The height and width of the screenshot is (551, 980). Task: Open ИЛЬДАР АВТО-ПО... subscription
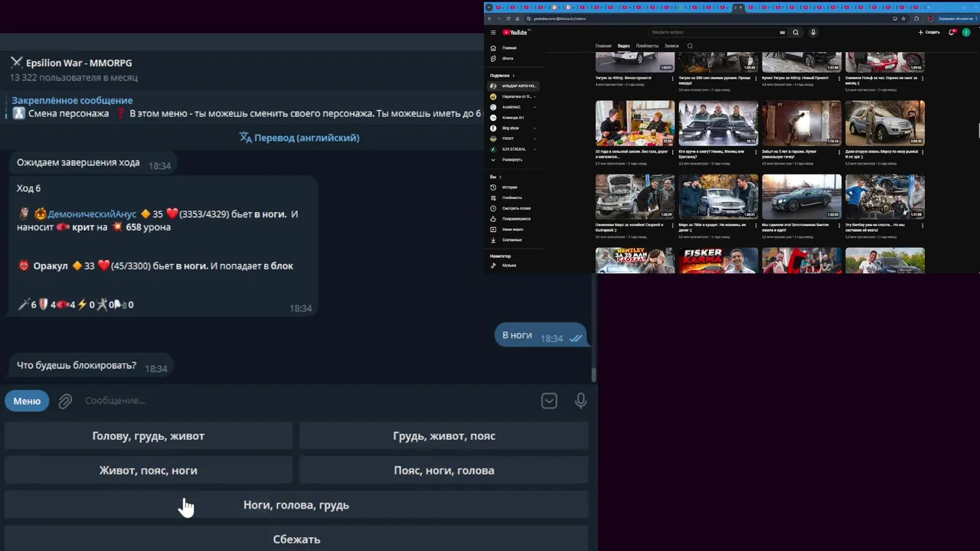pyautogui.click(x=514, y=86)
